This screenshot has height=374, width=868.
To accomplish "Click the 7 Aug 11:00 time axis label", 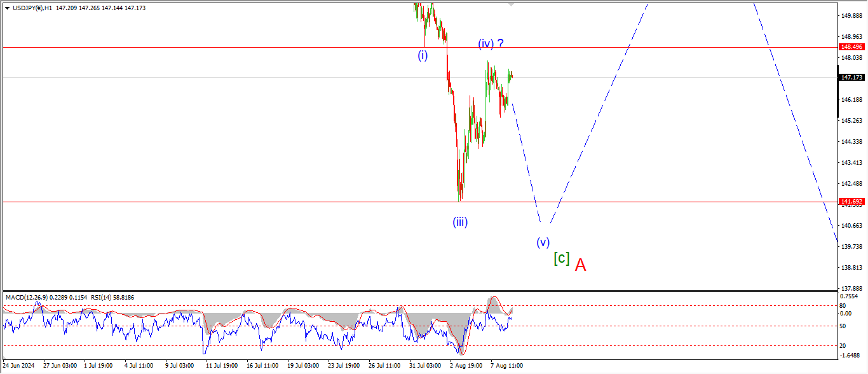I will (506, 366).
